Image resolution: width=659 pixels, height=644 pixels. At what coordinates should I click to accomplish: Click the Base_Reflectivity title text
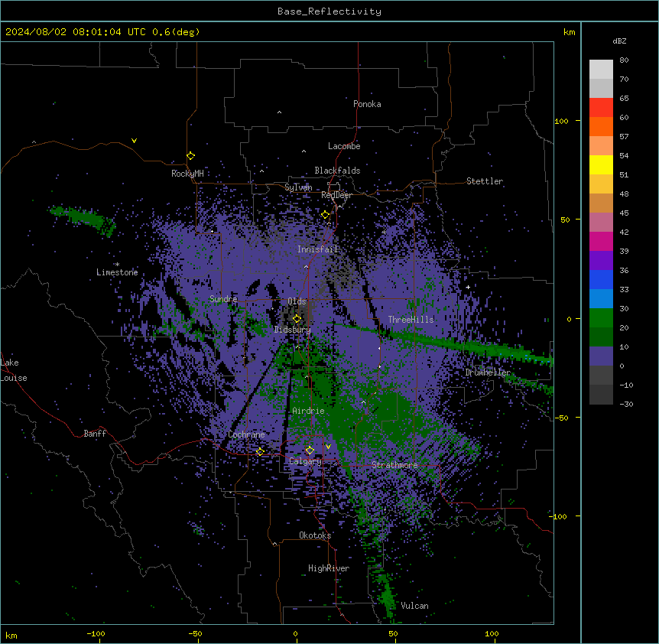(x=329, y=11)
